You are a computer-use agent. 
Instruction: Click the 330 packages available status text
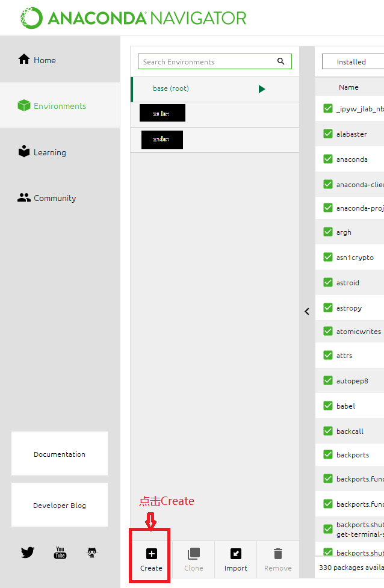[x=351, y=568]
